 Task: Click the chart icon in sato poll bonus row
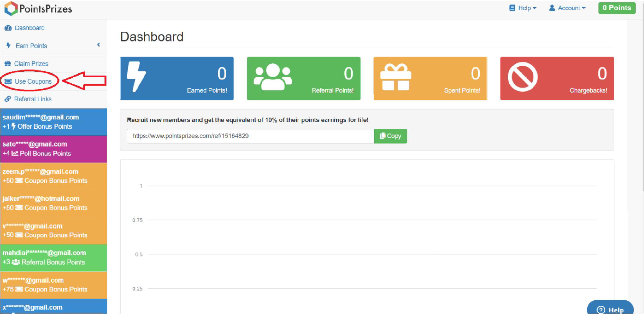pyautogui.click(x=15, y=153)
